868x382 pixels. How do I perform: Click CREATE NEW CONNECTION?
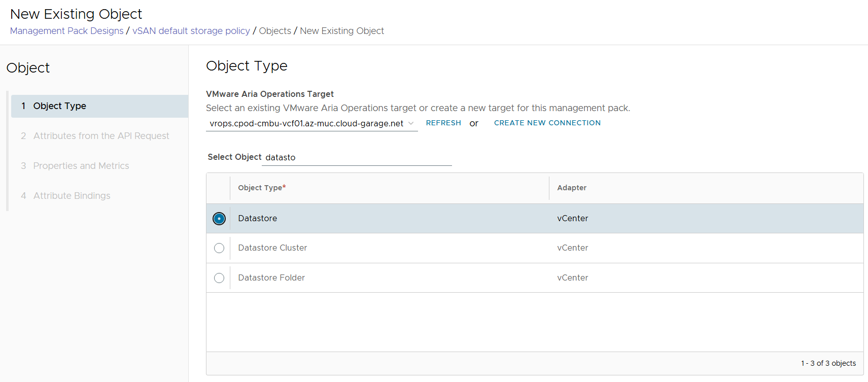click(x=547, y=123)
